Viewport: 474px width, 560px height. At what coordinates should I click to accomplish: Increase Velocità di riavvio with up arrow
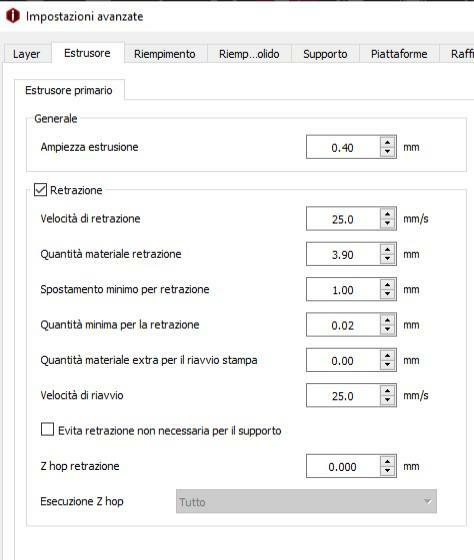pyautogui.click(x=388, y=390)
